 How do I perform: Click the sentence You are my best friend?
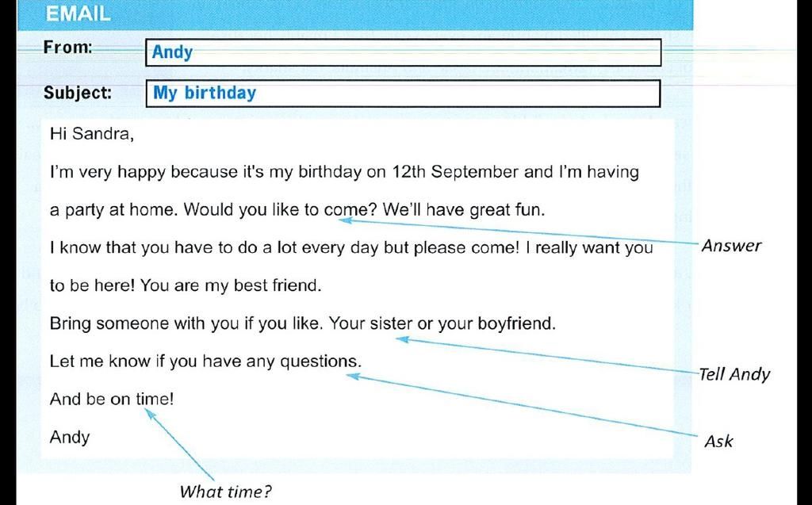[x=231, y=285]
